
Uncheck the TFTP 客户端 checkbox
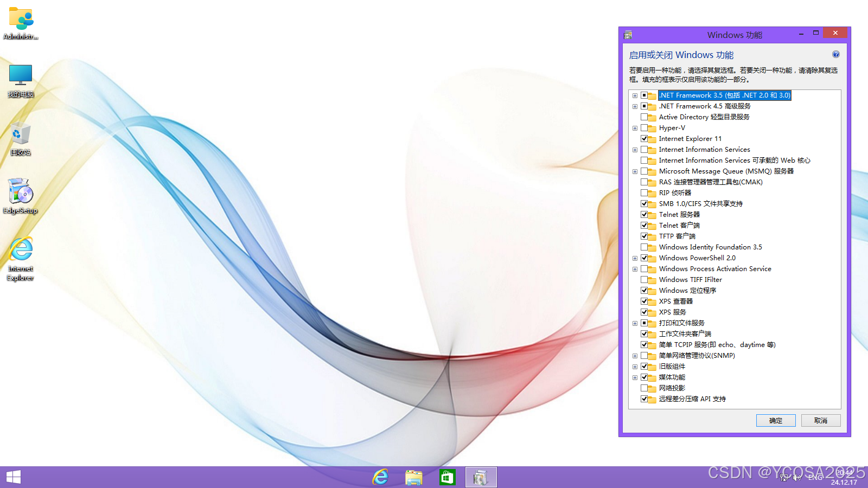pos(644,236)
